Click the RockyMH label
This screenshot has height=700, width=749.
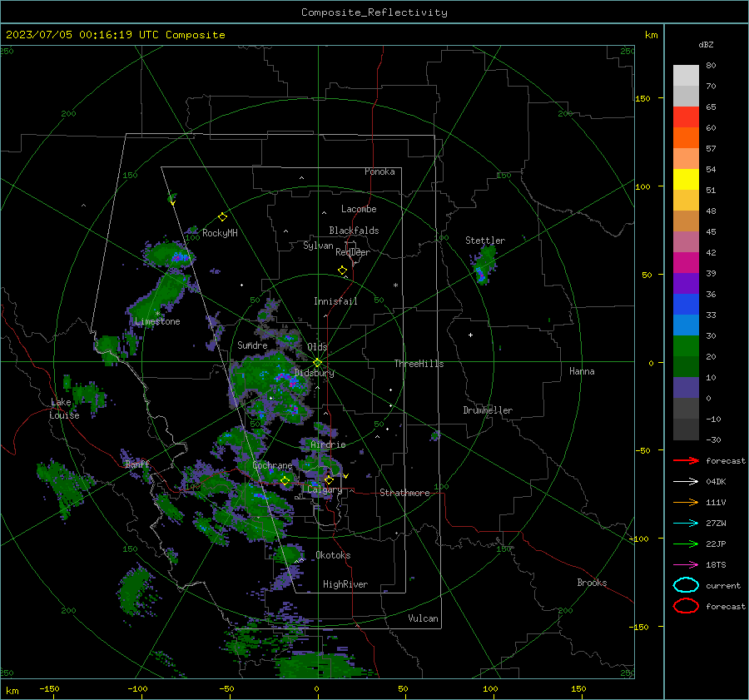[x=220, y=233]
